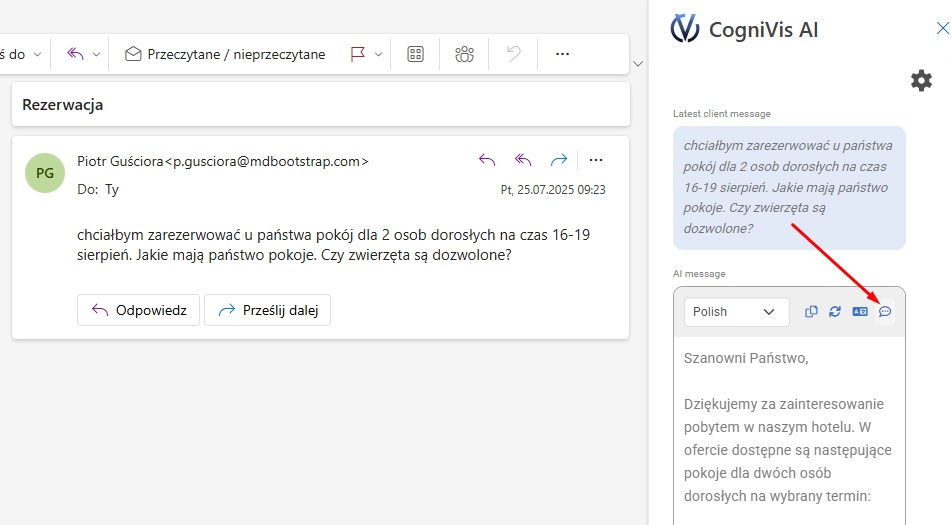
Task: Open the Teams share icon in toolbar
Action: pyautogui.click(x=464, y=54)
